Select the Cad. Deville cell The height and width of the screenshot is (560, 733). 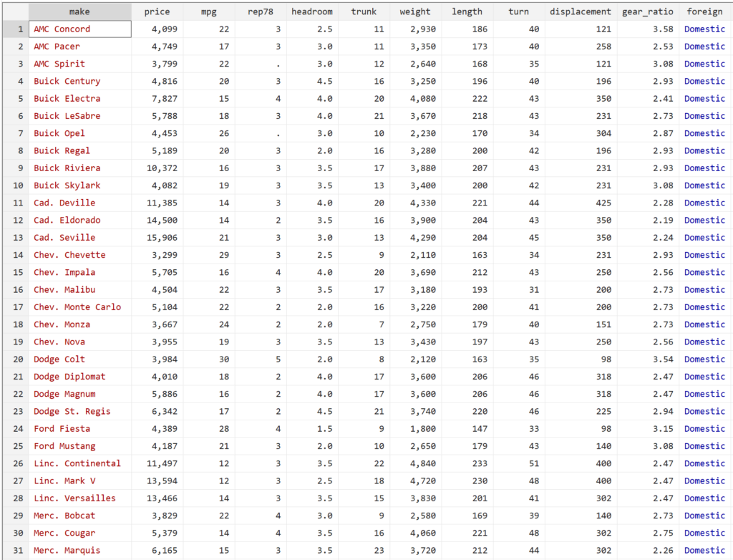(x=80, y=203)
